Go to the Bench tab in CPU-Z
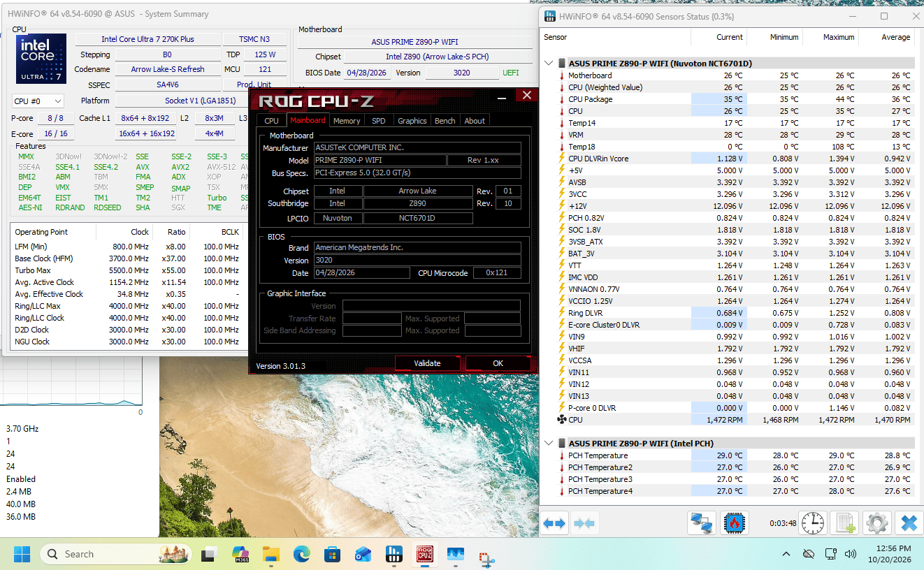Image resolution: width=924 pixels, height=570 pixels. click(x=445, y=121)
